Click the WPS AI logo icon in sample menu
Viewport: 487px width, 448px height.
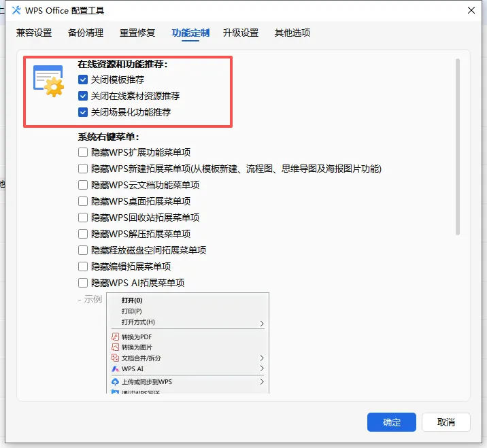[115, 369]
